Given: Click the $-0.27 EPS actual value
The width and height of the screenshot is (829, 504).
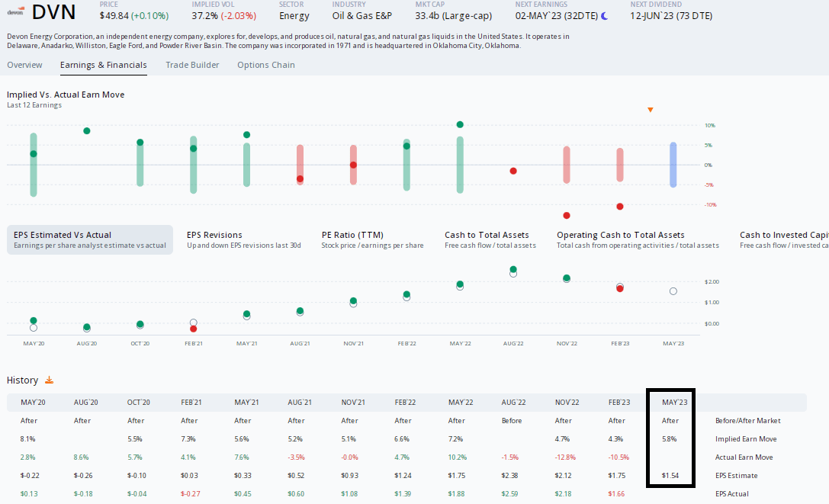Looking at the screenshot, I should click(190, 494).
